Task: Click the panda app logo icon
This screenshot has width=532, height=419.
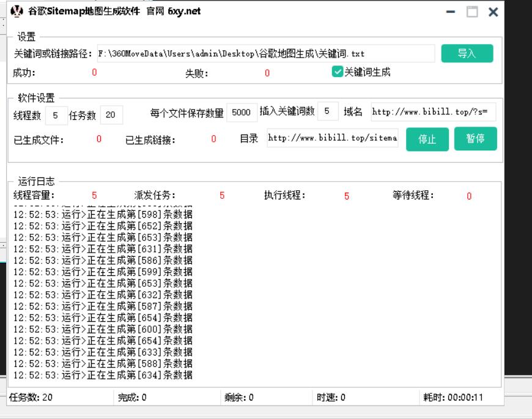Action: click(17, 11)
